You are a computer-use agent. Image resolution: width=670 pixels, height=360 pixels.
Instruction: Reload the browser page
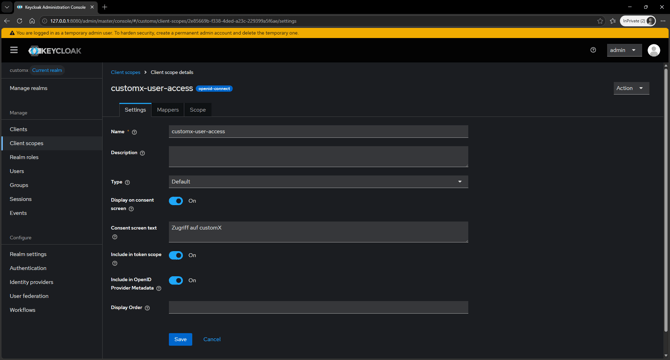click(19, 21)
